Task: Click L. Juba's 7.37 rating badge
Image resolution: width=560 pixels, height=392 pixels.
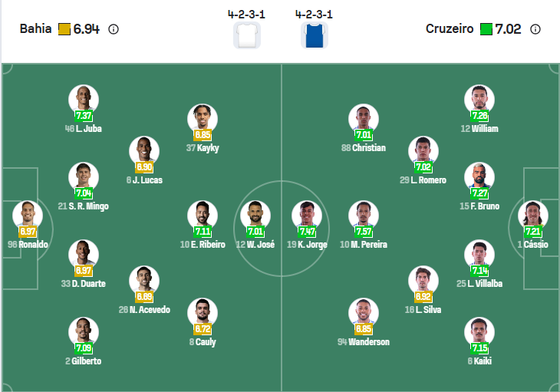Action: [84, 116]
